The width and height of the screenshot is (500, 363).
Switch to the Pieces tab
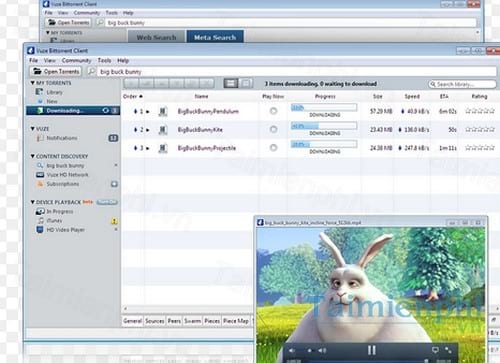click(x=212, y=321)
